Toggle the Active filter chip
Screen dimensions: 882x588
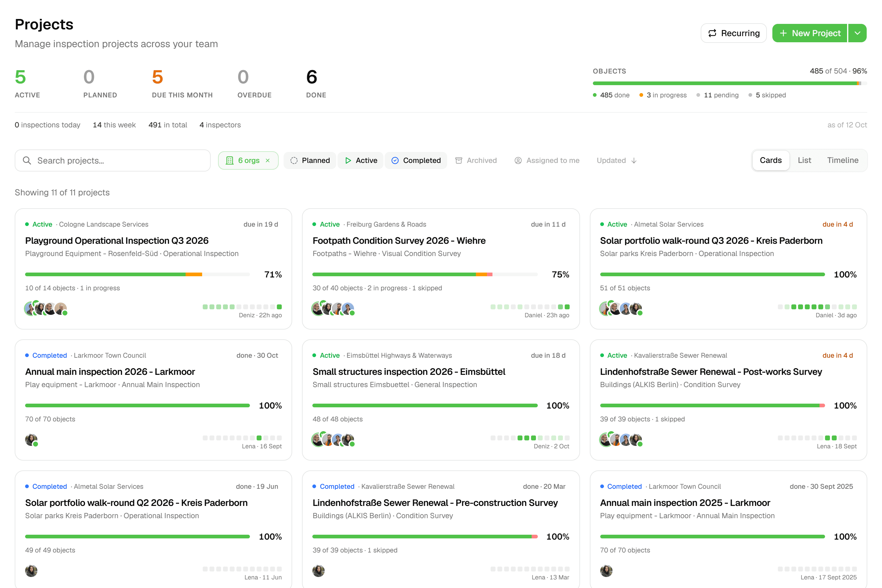pyautogui.click(x=360, y=160)
